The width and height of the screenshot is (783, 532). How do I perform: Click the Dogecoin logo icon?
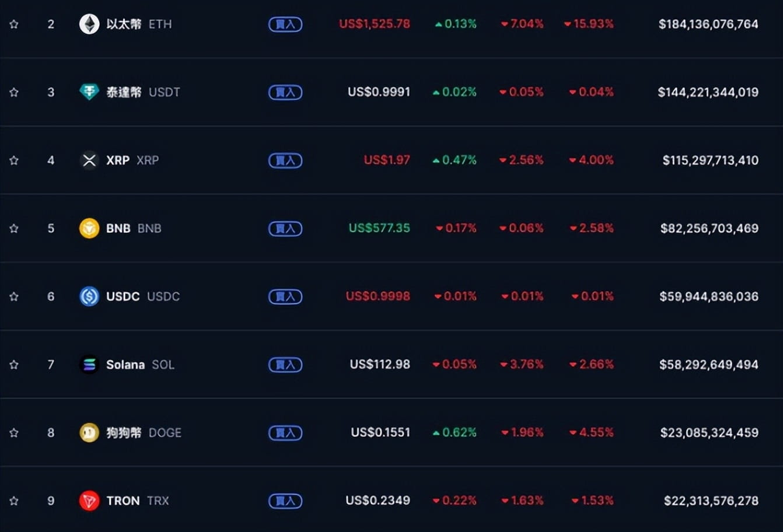89,432
